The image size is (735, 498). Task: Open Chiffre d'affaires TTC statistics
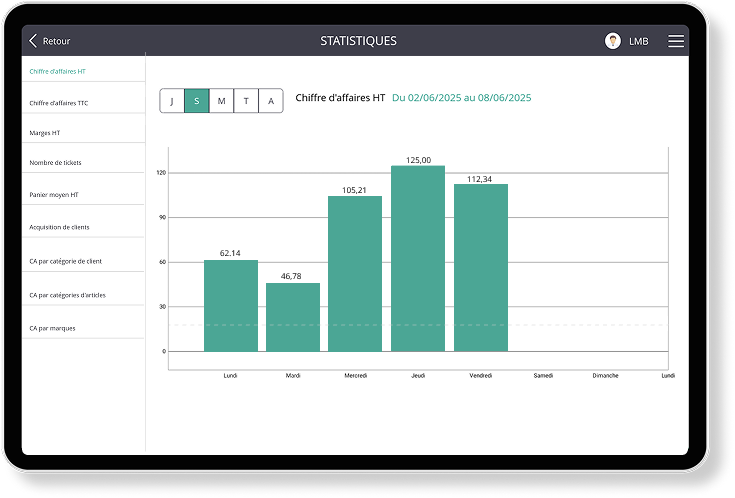59,103
